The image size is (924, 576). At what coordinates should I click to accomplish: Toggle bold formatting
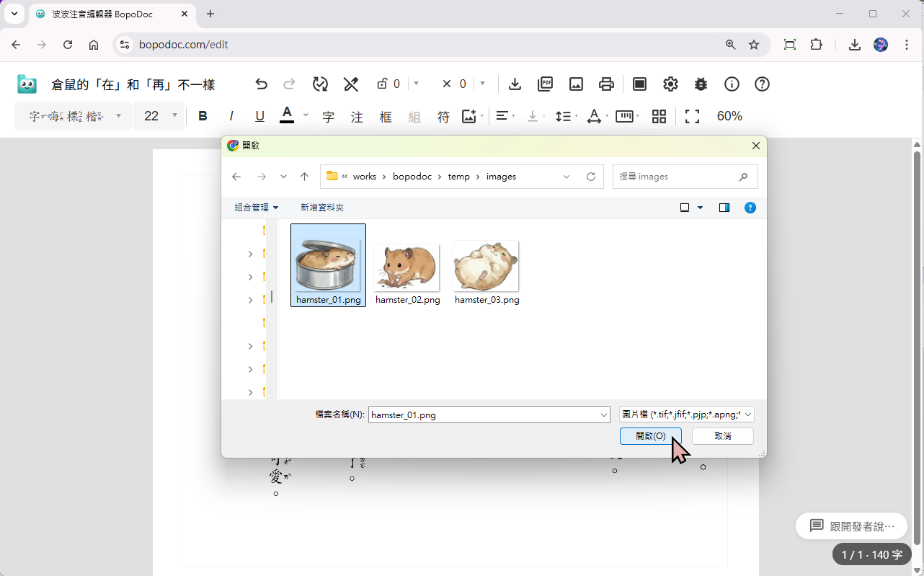203,116
